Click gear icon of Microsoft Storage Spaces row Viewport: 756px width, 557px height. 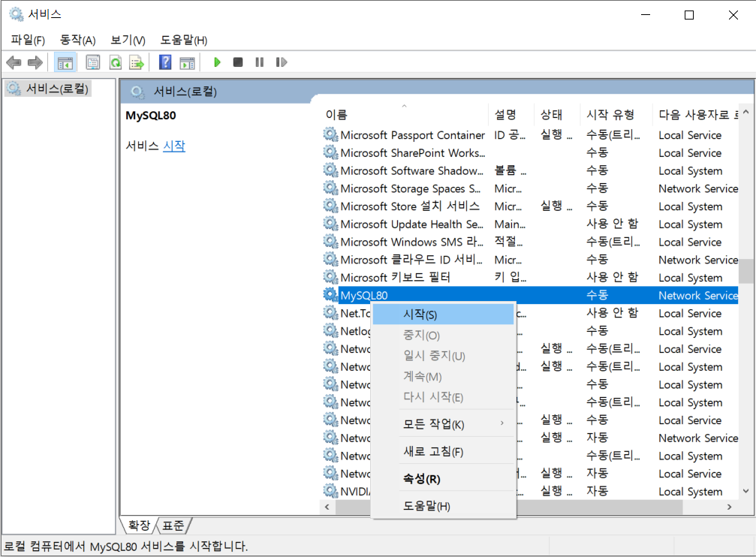(330, 188)
